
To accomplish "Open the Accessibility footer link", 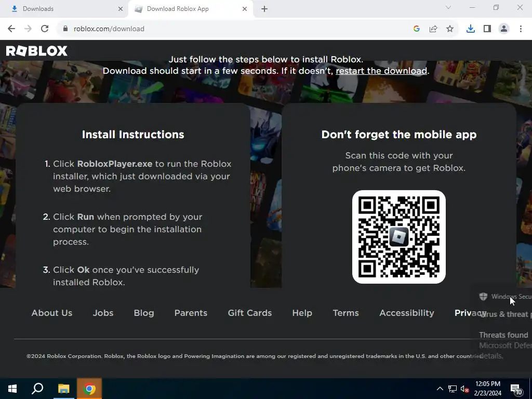I will (x=407, y=313).
